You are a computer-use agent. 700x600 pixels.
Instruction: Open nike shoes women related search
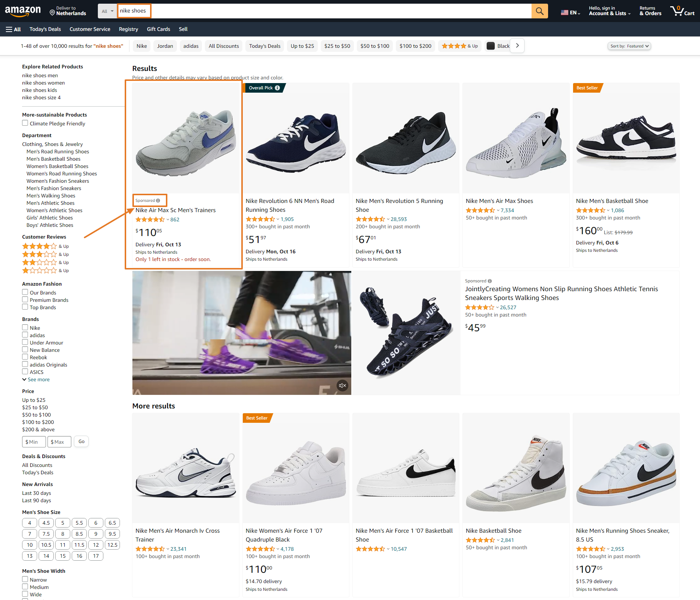click(43, 83)
